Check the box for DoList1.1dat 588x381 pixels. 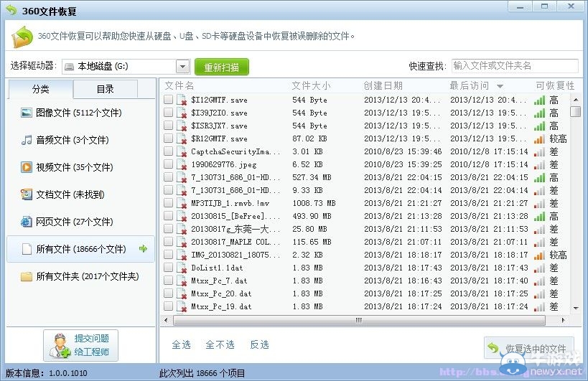click(x=169, y=267)
